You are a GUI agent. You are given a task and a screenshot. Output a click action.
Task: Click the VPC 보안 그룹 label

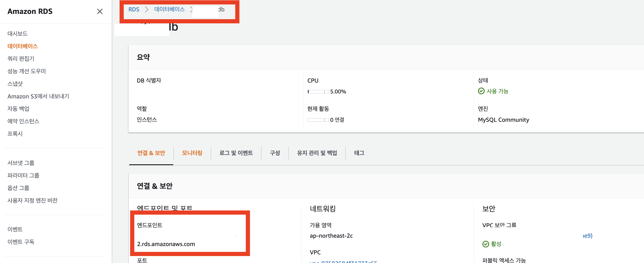499,225
